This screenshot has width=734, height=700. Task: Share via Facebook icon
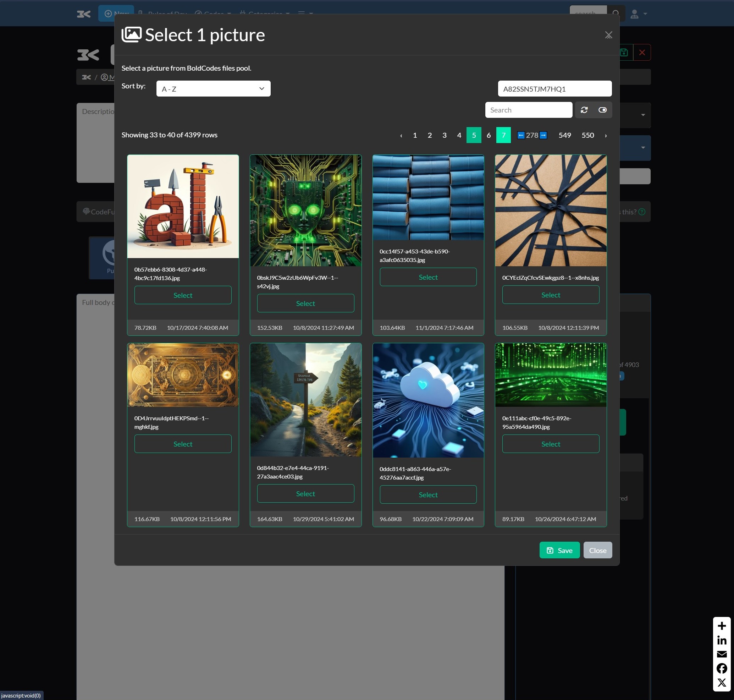point(721,668)
